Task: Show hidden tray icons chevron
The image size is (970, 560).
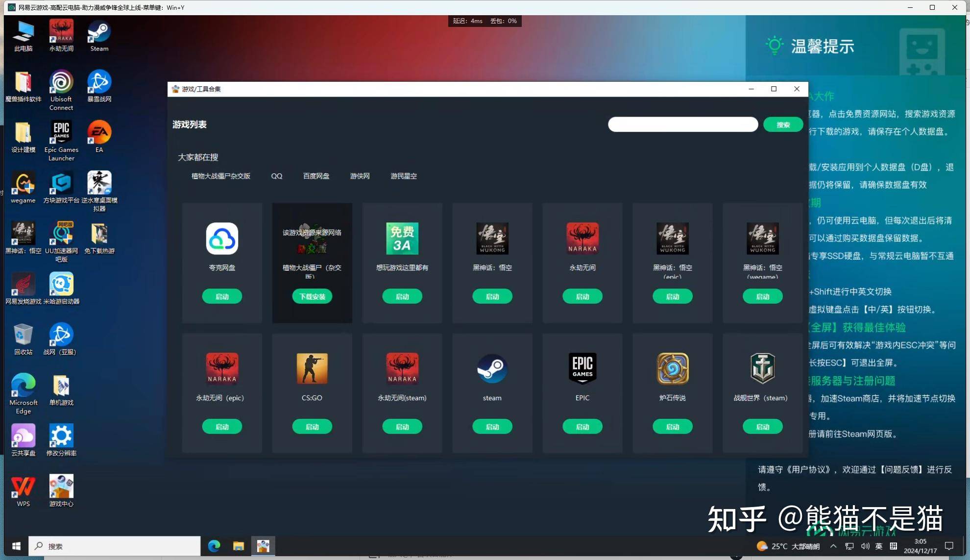Action: [833, 546]
